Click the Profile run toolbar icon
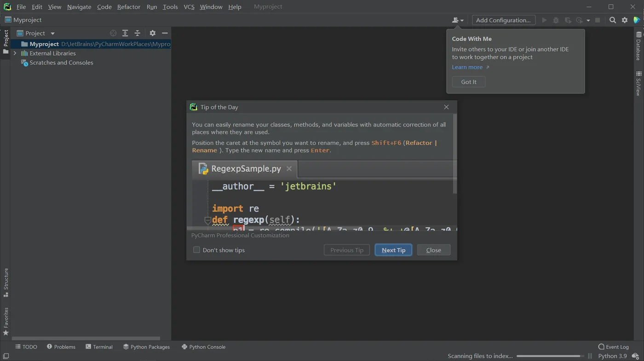This screenshot has width=644, height=361. (x=579, y=20)
